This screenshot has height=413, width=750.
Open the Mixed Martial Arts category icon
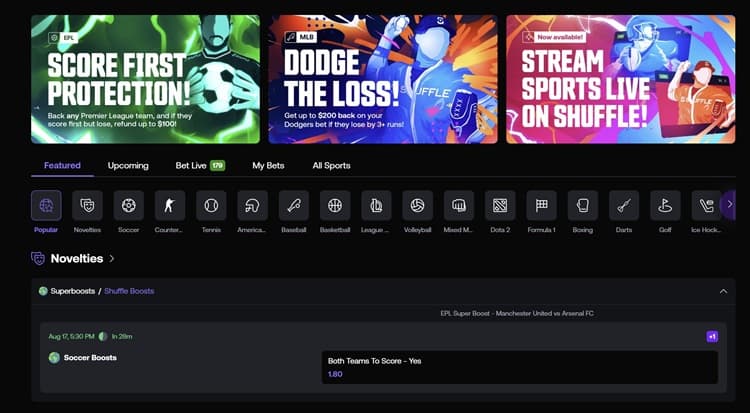click(x=459, y=205)
